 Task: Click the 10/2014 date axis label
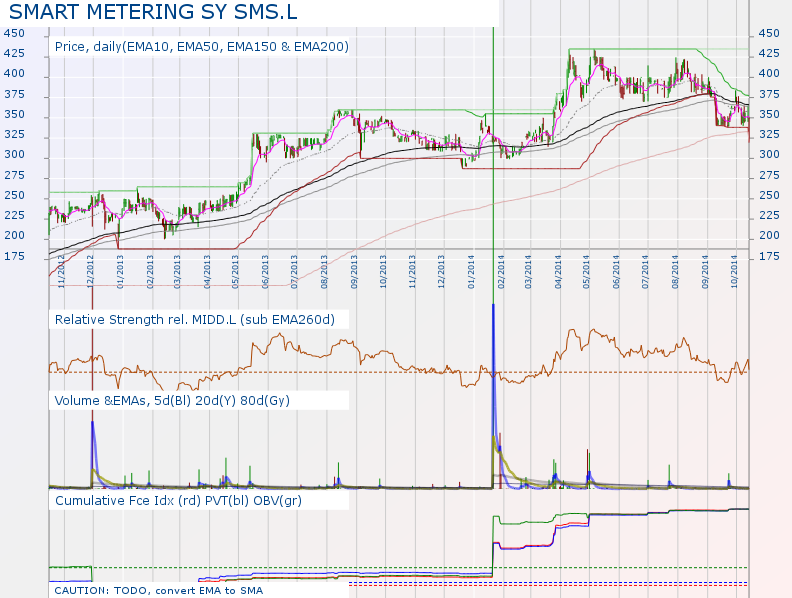click(733, 272)
